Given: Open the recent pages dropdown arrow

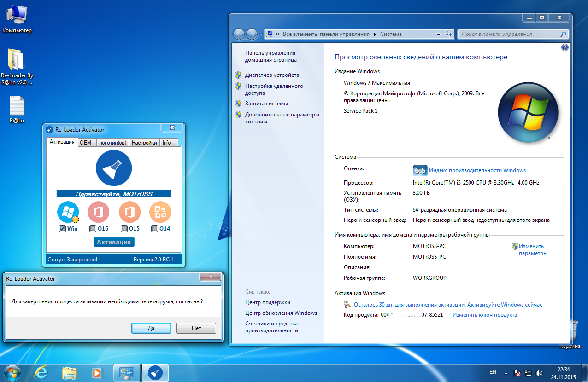Looking at the screenshot, I should coord(261,35).
